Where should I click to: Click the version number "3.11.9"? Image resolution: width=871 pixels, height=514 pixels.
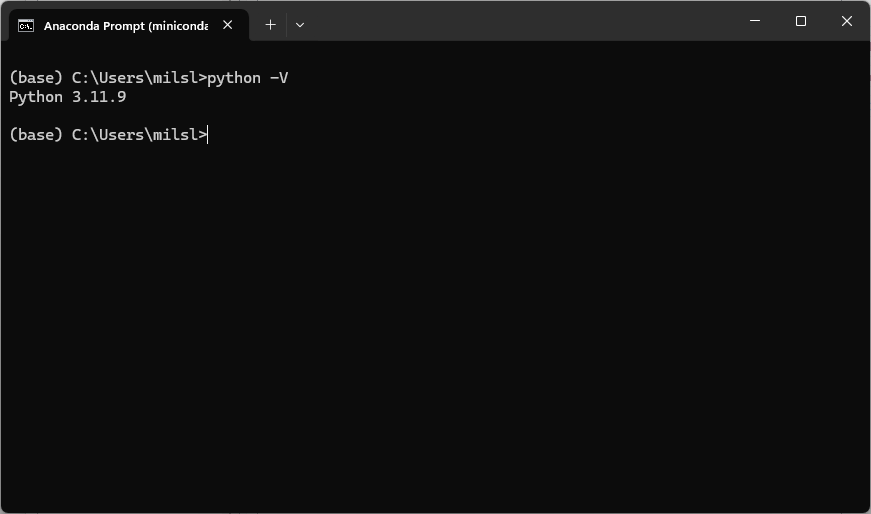[99, 97]
